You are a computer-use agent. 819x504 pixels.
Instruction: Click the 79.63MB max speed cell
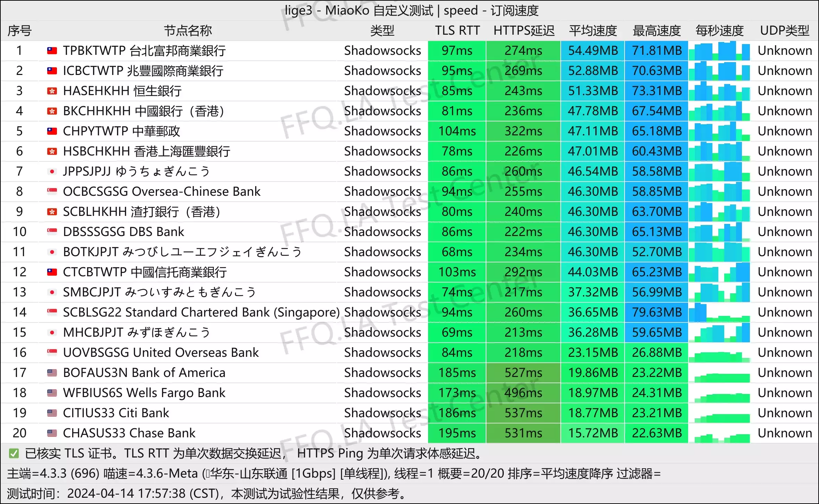[x=657, y=312]
